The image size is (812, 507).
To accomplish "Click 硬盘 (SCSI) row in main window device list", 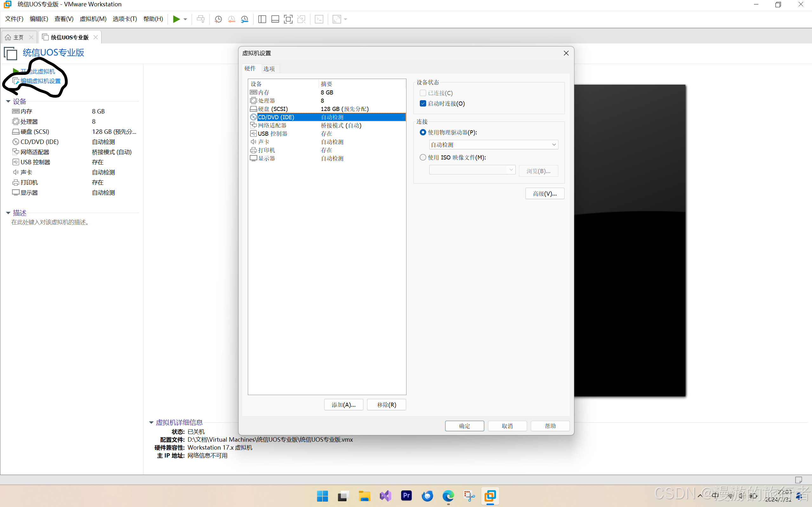I will tap(75, 132).
